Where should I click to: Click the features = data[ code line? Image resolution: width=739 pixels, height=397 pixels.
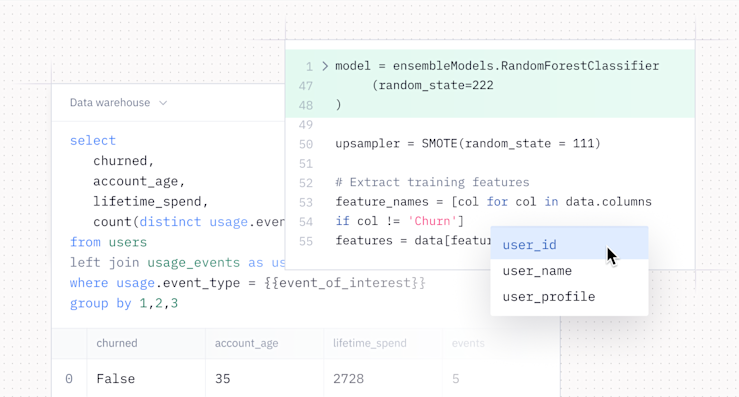pyautogui.click(x=413, y=241)
